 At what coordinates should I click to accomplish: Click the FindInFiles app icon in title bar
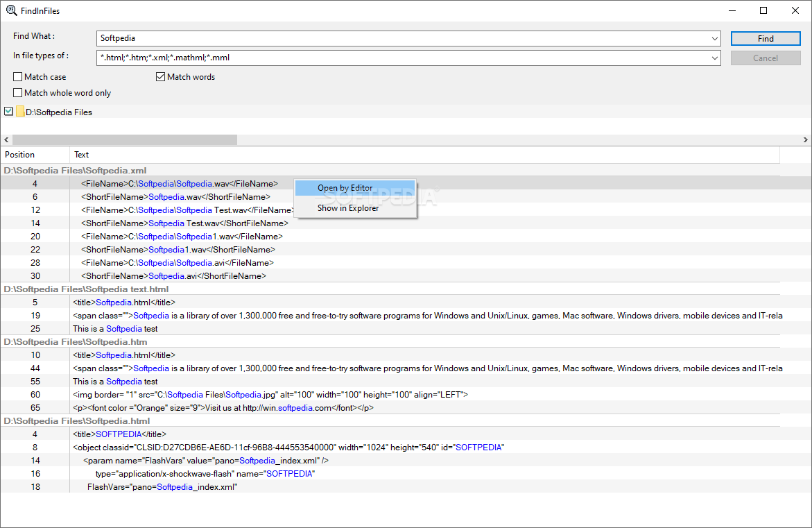click(11, 10)
